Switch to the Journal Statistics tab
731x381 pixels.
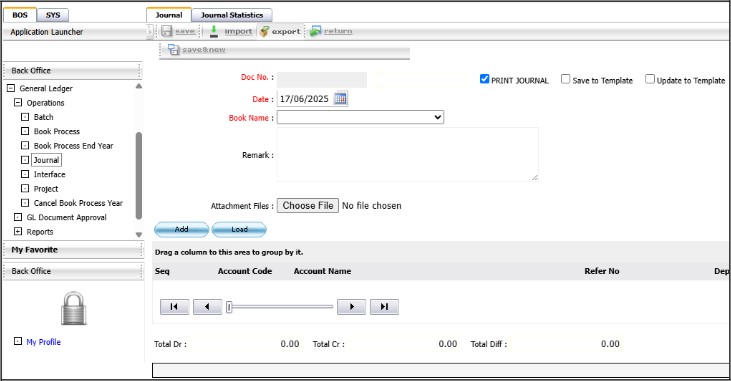[x=232, y=15]
